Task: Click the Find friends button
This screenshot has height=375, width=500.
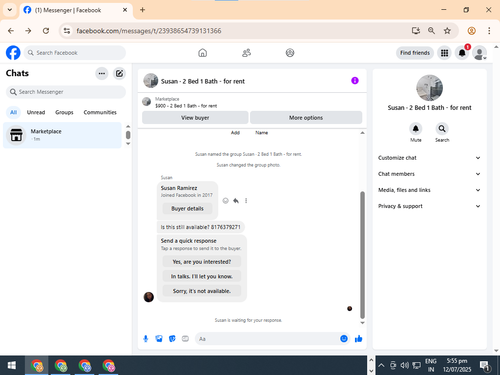Action: [x=415, y=53]
